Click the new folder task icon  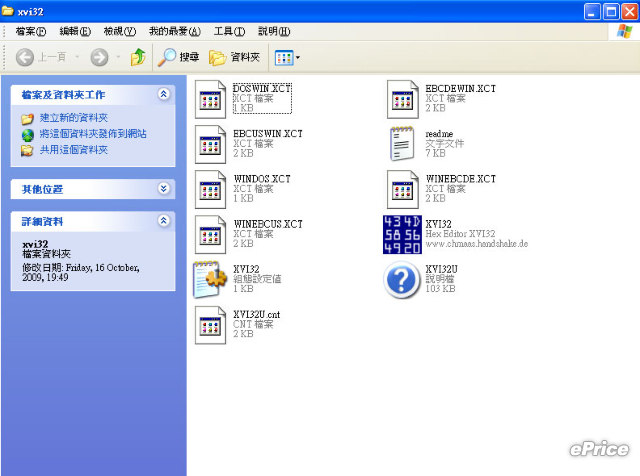pyautogui.click(x=27, y=118)
